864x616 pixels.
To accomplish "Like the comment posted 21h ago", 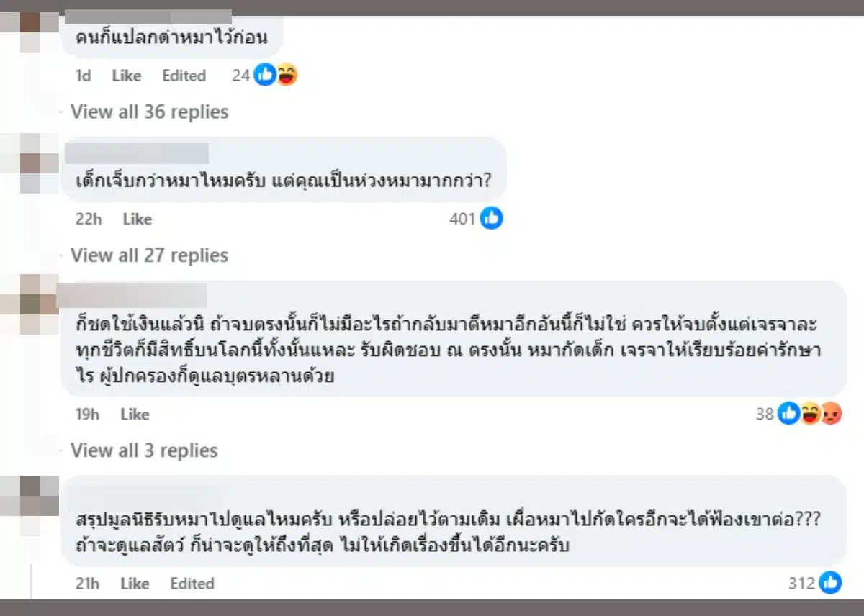I will coord(135,584).
